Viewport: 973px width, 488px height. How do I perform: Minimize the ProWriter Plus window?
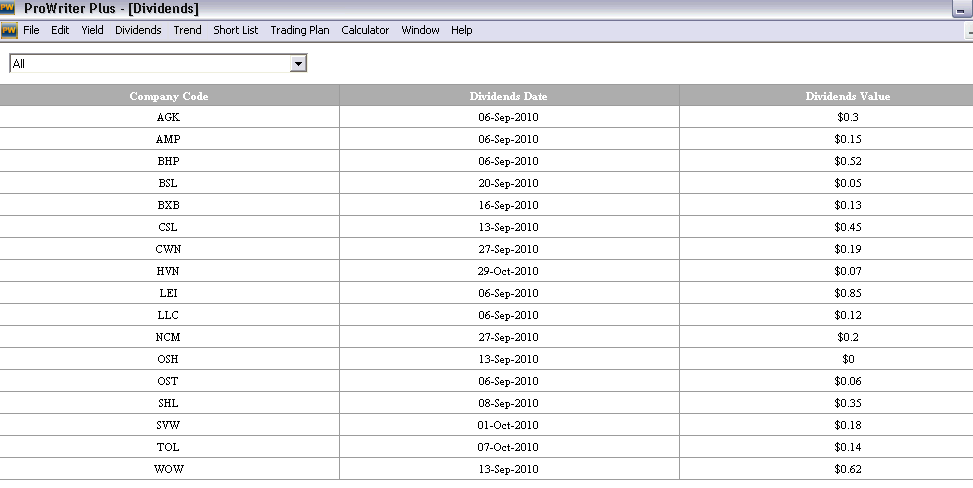961,9
